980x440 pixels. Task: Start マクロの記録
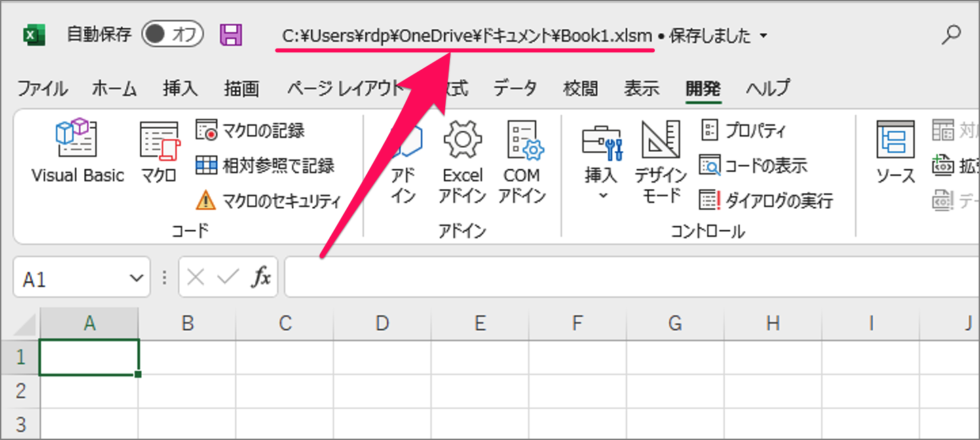[x=250, y=129]
